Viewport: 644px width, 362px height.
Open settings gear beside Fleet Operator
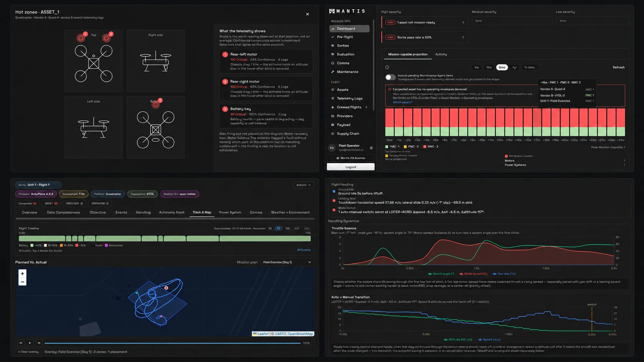(371, 148)
